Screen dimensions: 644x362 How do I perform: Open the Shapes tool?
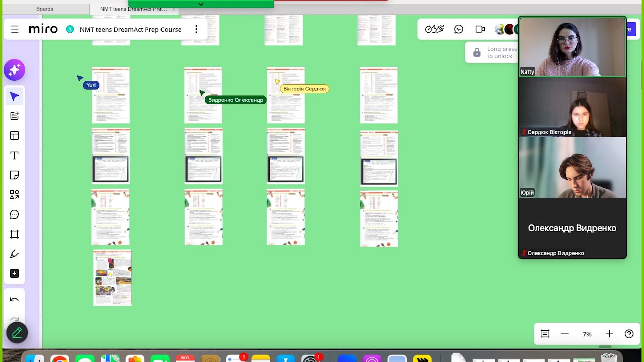(x=14, y=195)
